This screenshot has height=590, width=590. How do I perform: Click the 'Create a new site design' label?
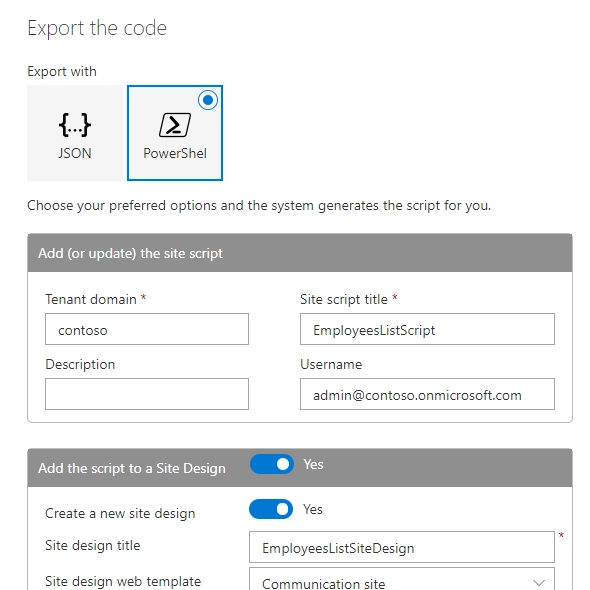pos(120,513)
